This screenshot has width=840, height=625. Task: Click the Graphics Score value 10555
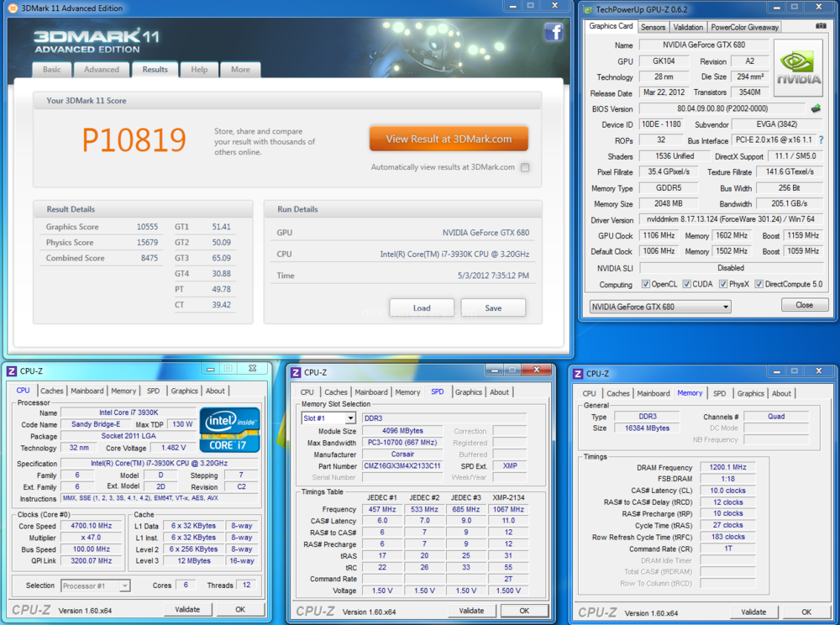pos(147,227)
